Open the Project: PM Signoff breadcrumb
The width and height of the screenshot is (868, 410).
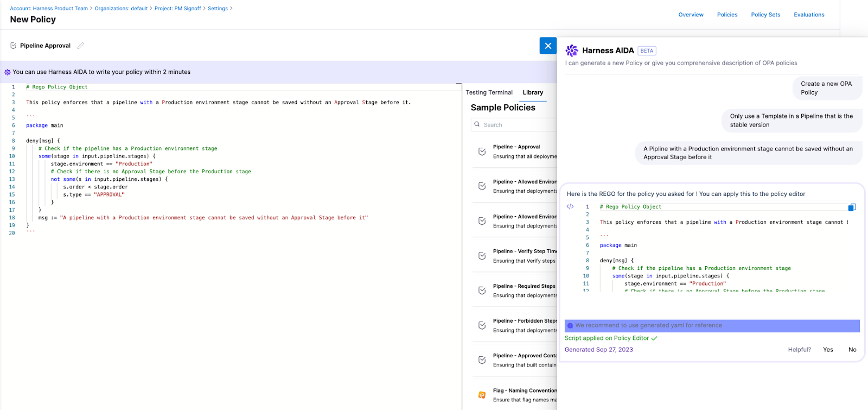pyautogui.click(x=177, y=9)
